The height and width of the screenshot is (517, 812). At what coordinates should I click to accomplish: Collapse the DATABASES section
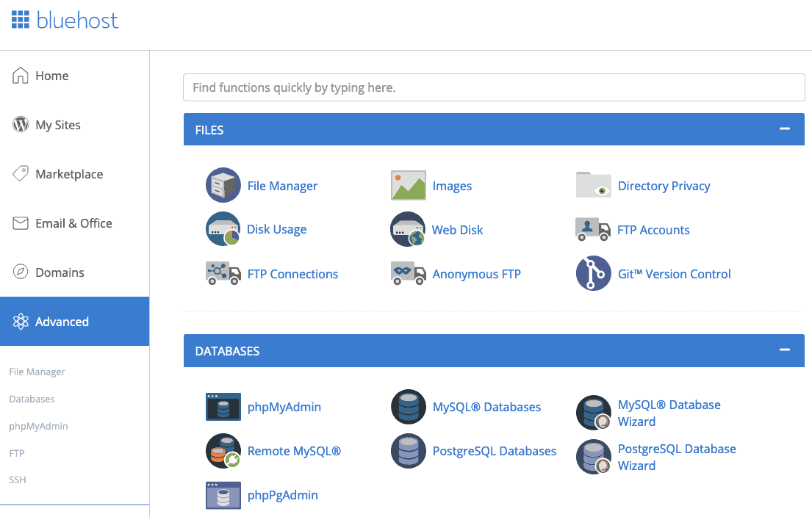pyautogui.click(x=785, y=350)
